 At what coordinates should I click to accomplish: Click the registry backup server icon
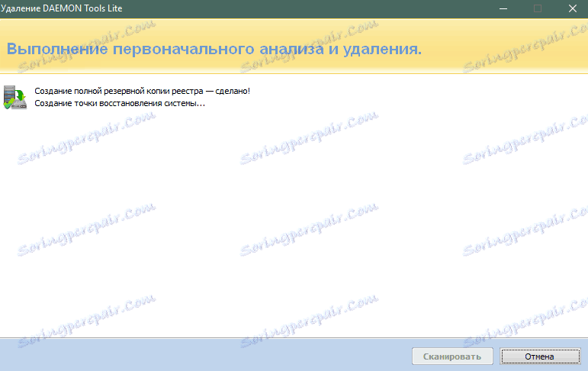tap(15, 97)
